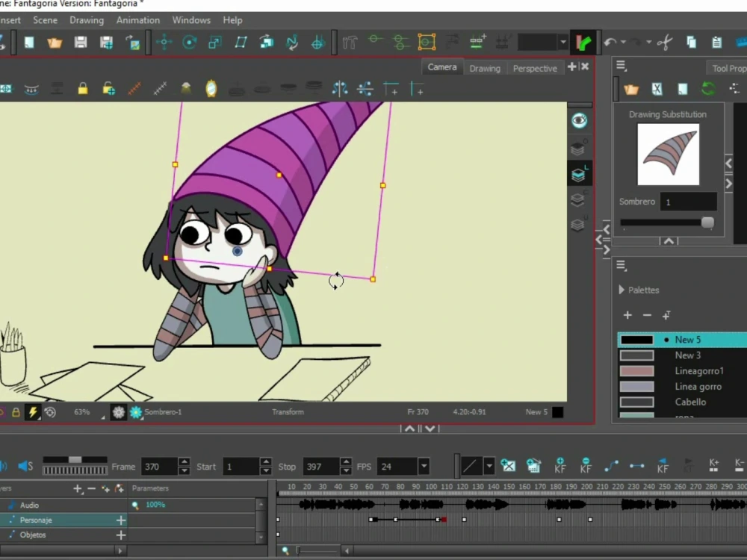Click the Render View icon in camera panel
Image resolution: width=747 pixels, height=560 pixels.
click(x=580, y=119)
